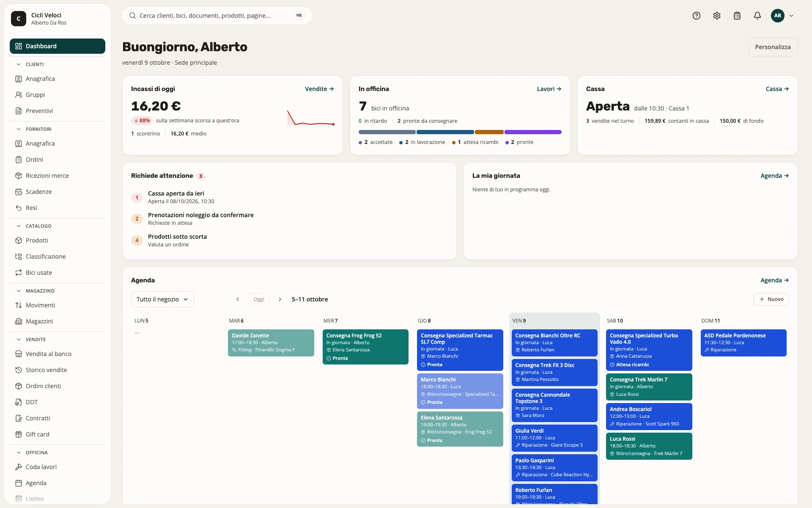
Task: Open the help question mark icon
Action: [x=697, y=16]
